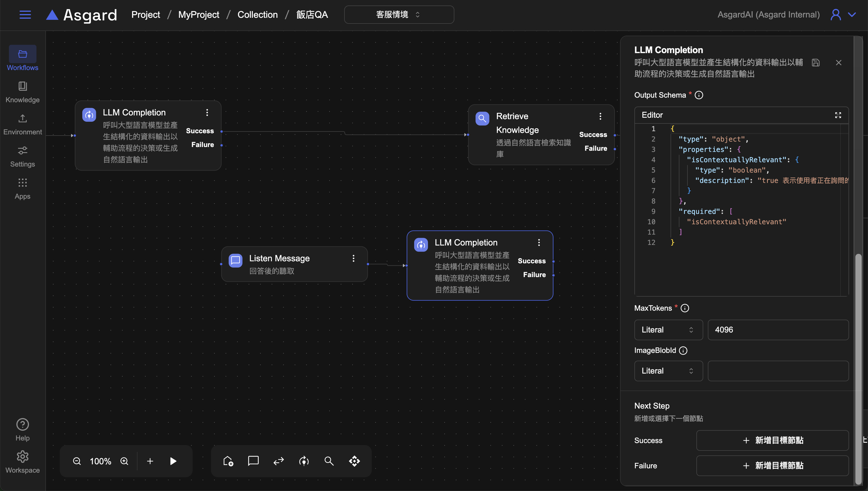Open the Listen Message node three-dot menu
This screenshot has height=491, width=868.
click(353, 258)
